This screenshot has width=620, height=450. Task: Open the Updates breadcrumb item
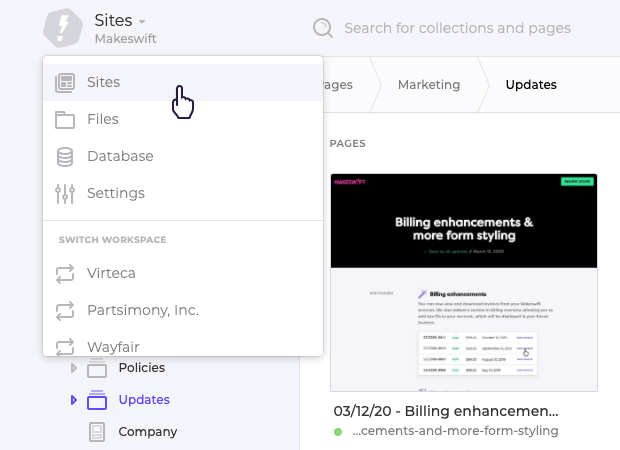click(x=530, y=85)
